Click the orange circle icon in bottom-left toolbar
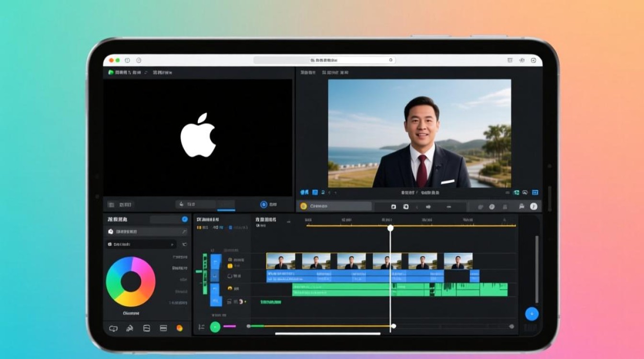The width and height of the screenshot is (644, 359). pos(180,328)
